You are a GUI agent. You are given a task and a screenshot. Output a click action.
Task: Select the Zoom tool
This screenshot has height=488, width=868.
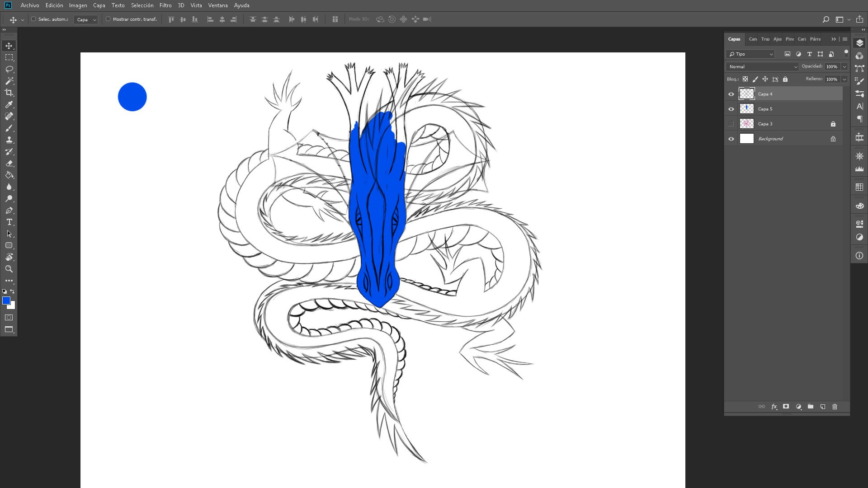[x=9, y=269]
